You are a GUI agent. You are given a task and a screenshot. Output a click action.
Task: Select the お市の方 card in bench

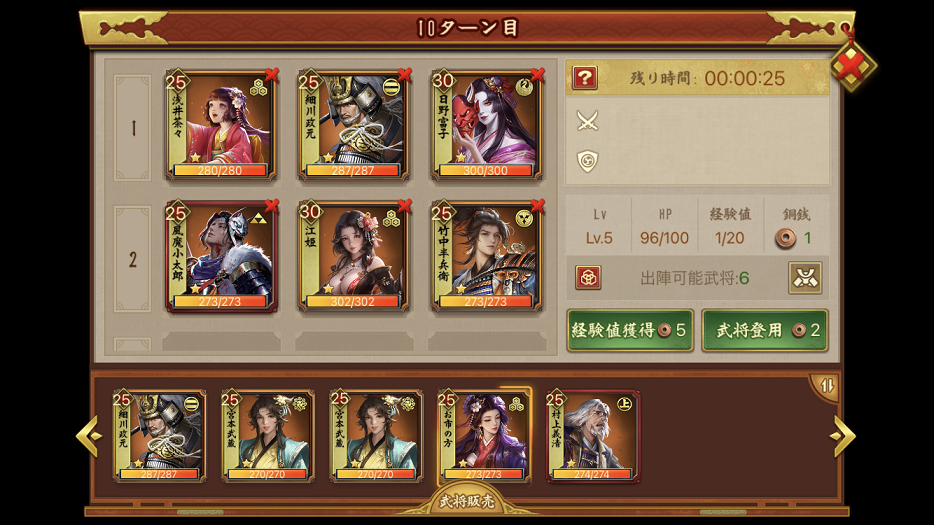pyautogui.click(x=484, y=437)
